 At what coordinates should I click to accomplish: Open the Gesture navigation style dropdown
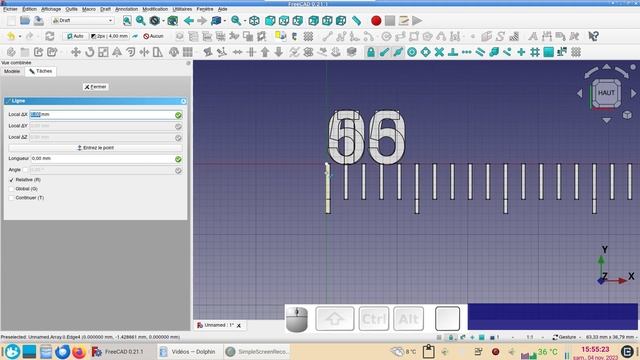tap(567, 337)
